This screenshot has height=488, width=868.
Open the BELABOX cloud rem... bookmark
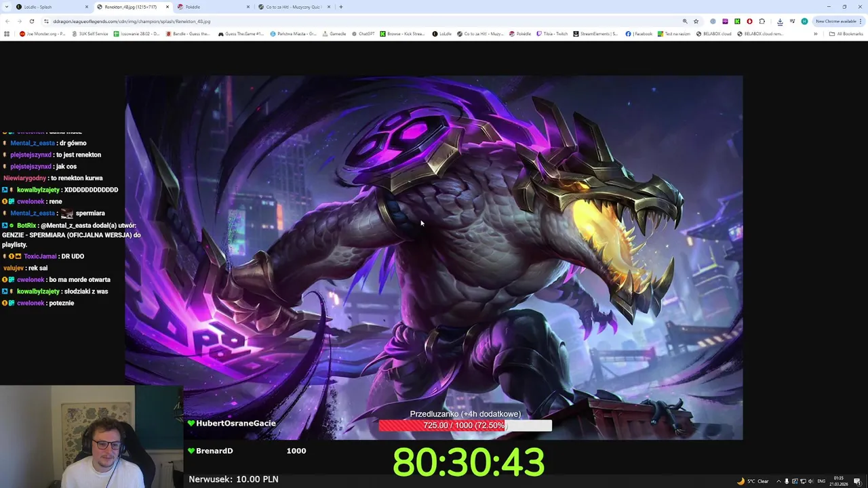(760, 33)
